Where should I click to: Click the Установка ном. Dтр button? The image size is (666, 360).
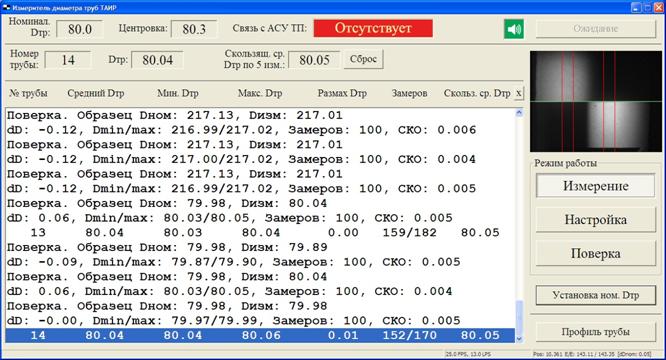(x=595, y=295)
